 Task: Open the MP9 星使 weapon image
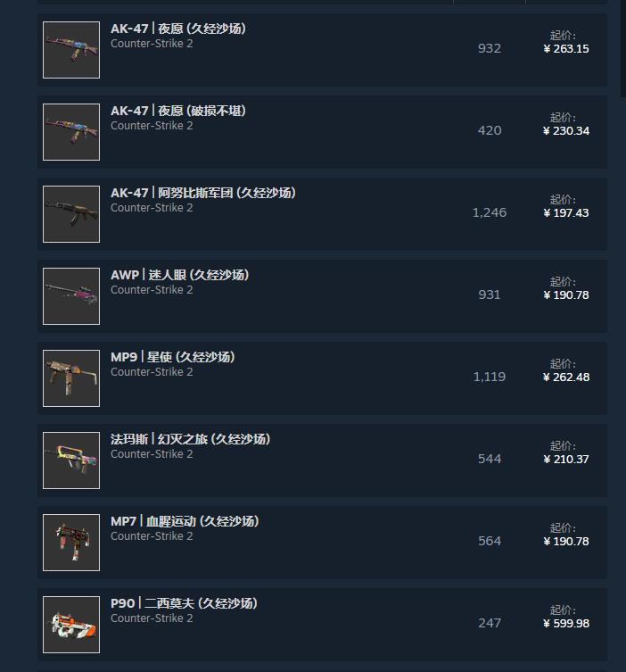coord(71,378)
